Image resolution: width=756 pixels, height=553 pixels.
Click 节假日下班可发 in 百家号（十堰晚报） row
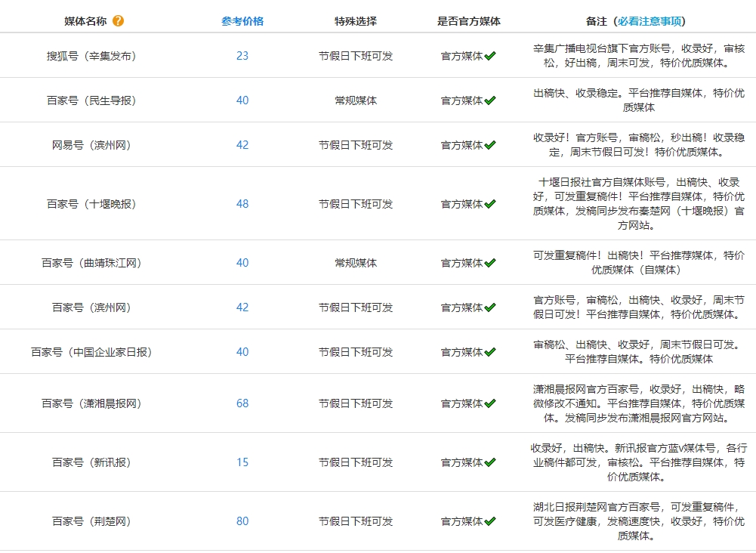356,204
